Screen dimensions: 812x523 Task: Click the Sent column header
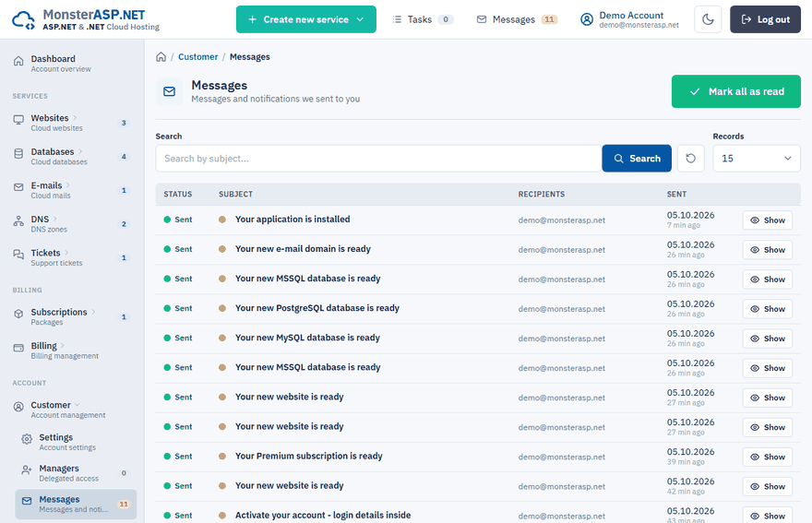(676, 195)
